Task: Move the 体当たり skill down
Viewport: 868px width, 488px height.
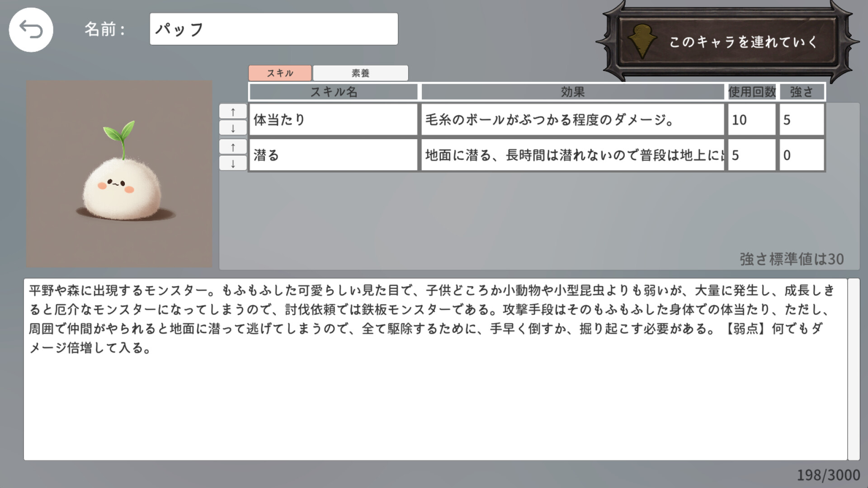Action: [x=233, y=128]
